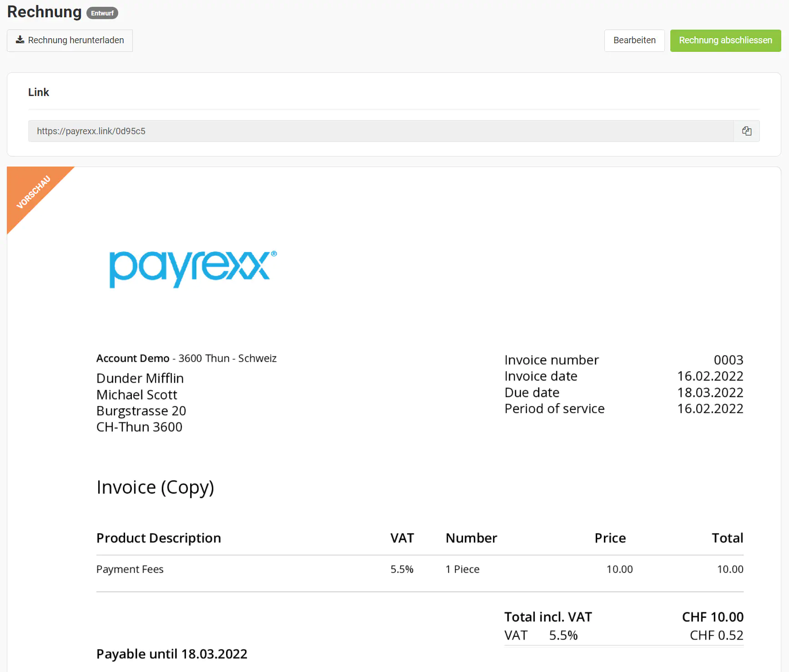Click the Payable until 18.03.2022 text
Image resolution: width=789 pixels, height=672 pixels.
(x=172, y=654)
